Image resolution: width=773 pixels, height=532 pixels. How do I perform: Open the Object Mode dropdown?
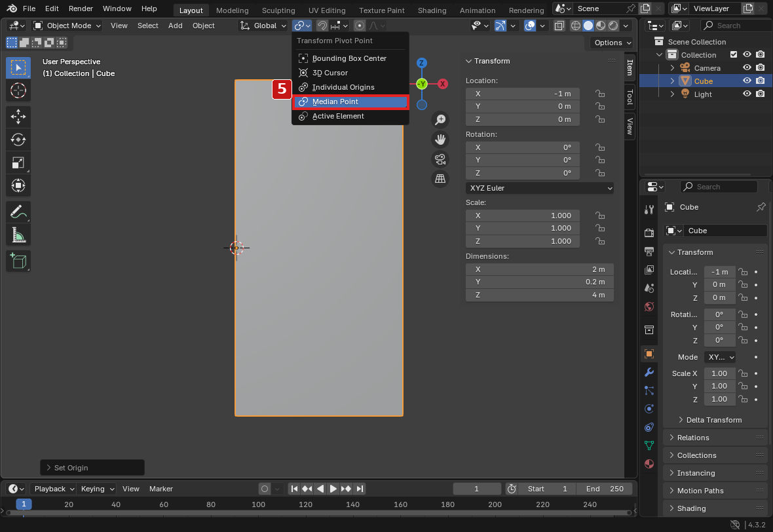pos(67,26)
